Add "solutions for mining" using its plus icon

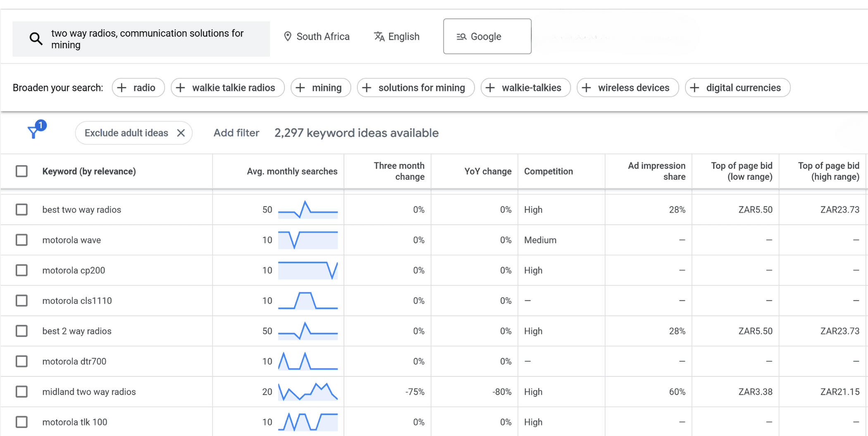(x=366, y=87)
